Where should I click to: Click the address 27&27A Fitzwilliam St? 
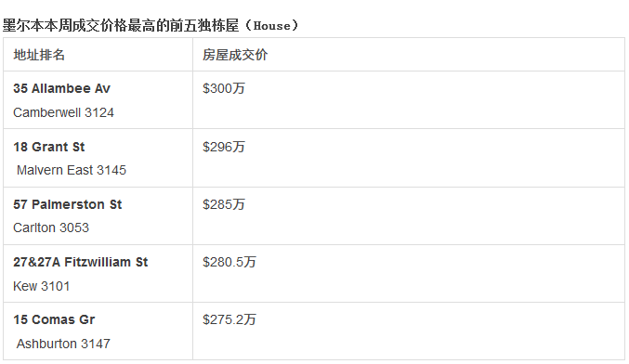pos(81,262)
